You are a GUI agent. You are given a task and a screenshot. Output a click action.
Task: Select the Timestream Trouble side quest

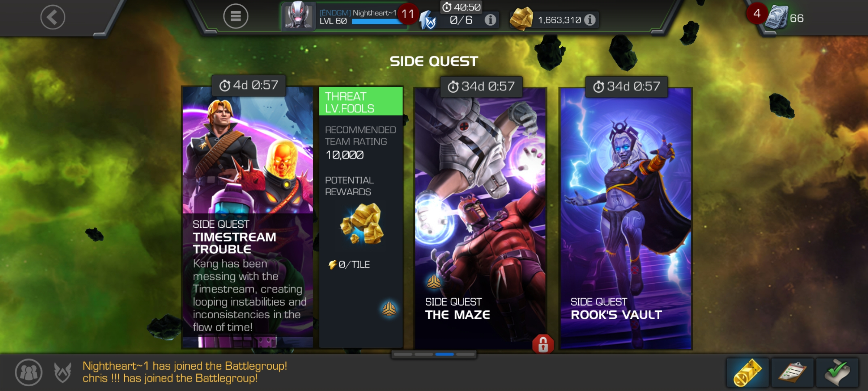248,217
